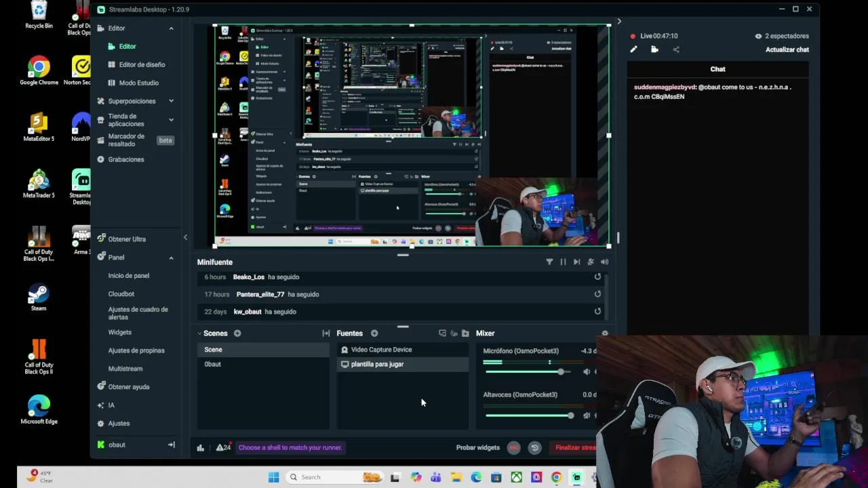868x488 pixels.
Task: Open Inicio de panel
Action: pos(128,276)
